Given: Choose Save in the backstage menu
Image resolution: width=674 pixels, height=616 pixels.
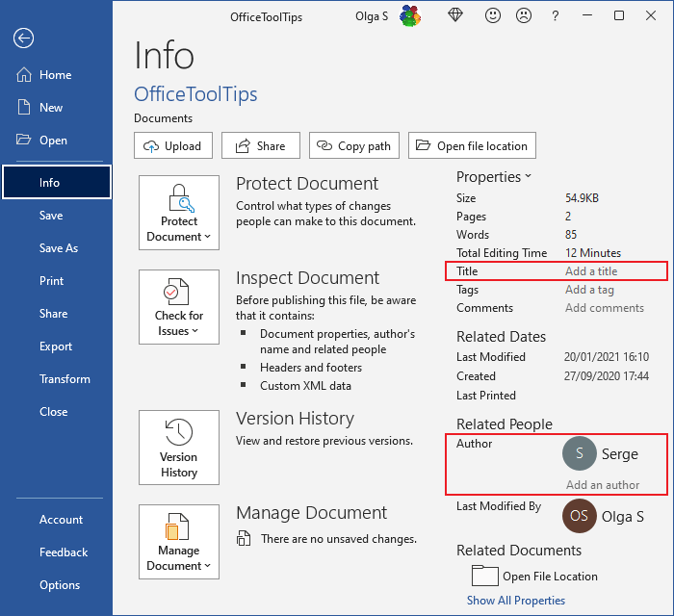Looking at the screenshot, I should pyautogui.click(x=51, y=216).
